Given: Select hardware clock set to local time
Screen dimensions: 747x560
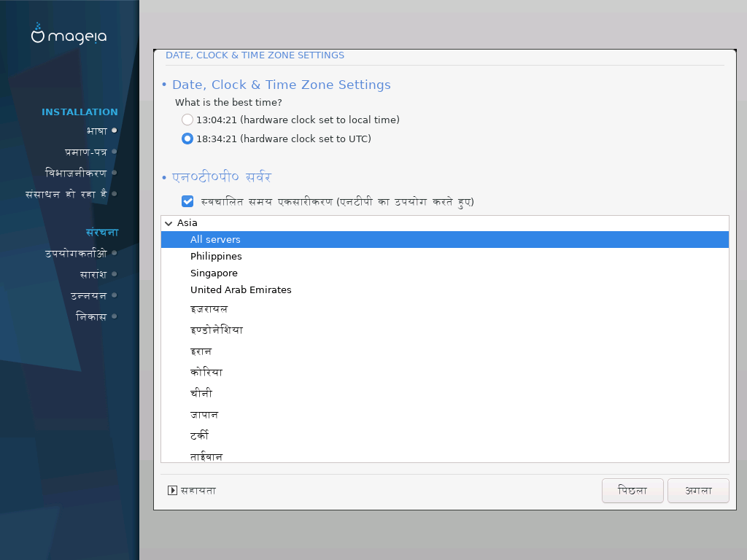Looking at the screenshot, I should click(x=187, y=120).
